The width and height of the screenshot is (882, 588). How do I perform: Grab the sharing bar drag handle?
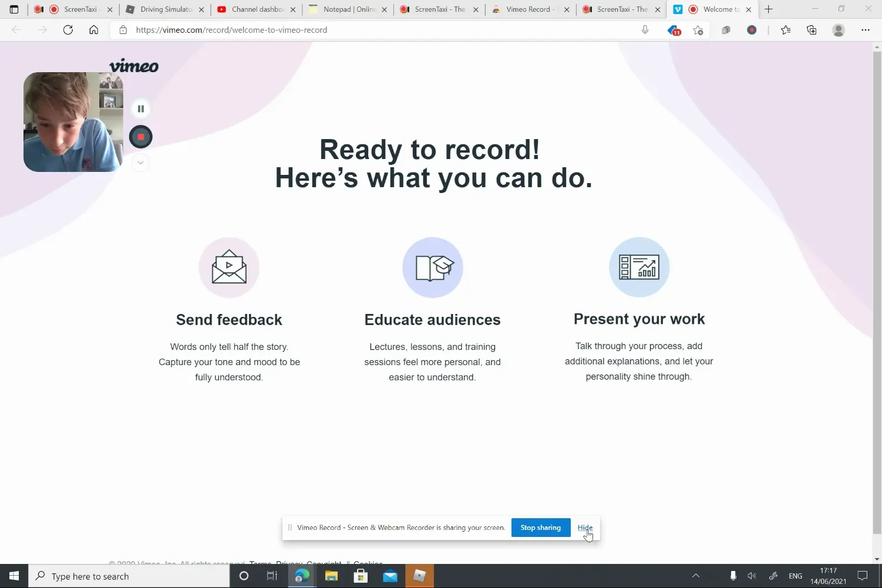pyautogui.click(x=290, y=528)
